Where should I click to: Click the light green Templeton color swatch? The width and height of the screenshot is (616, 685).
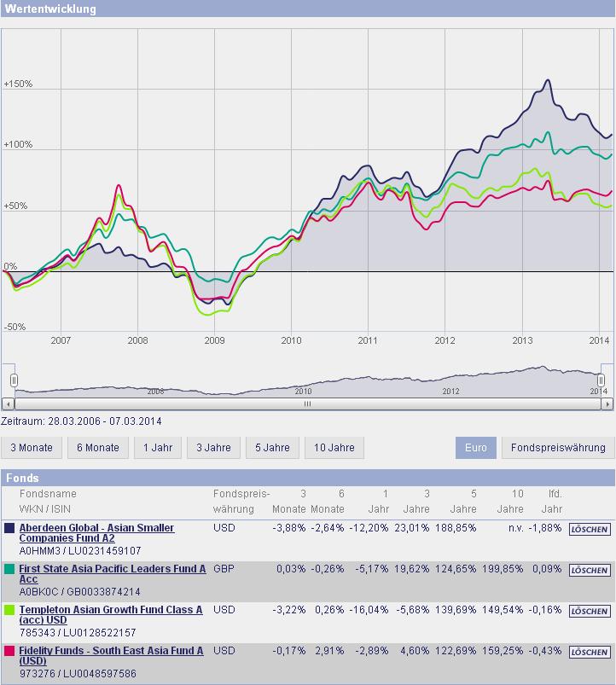[9, 610]
